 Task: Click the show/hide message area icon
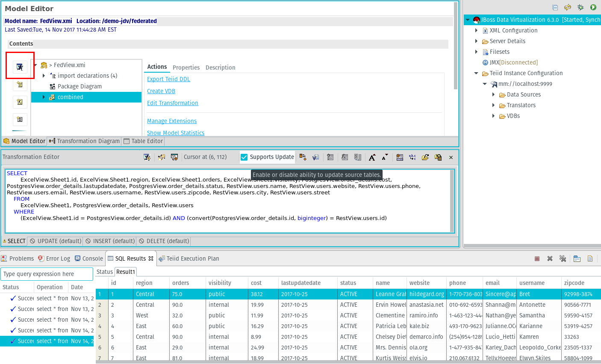click(400, 157)
